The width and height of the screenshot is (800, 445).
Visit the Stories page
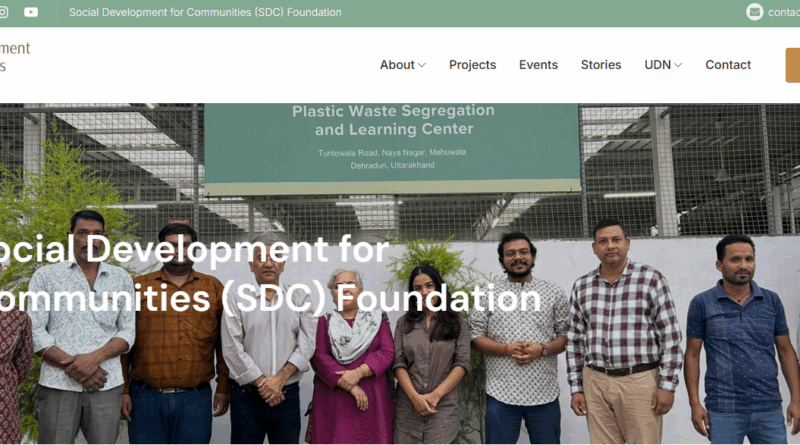601,65
